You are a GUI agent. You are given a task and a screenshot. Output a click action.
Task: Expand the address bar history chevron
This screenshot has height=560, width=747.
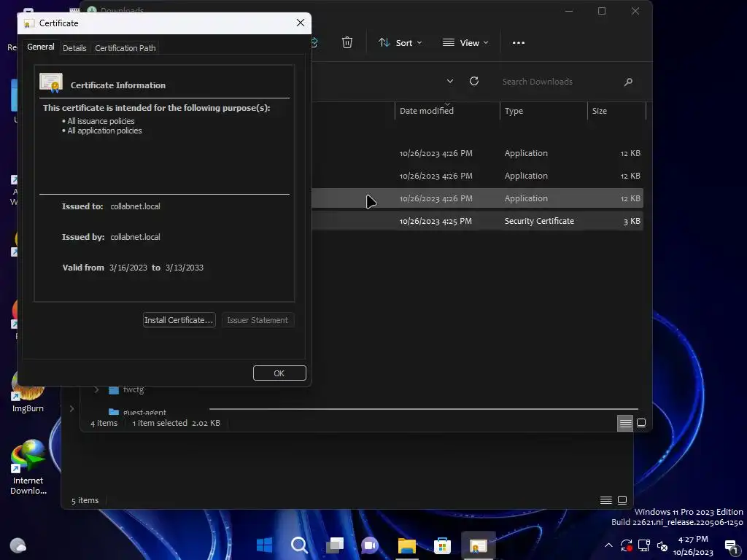[x=449, y=81]
